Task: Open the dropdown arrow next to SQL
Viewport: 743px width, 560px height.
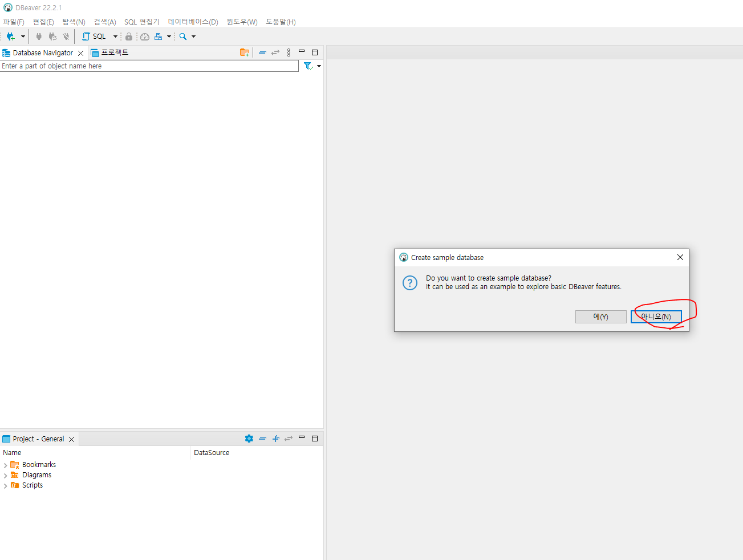Action: (x=115, y=36)
